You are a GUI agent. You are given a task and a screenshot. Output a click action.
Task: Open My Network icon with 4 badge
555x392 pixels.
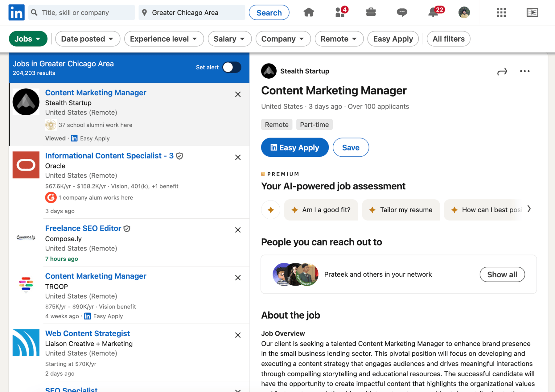341,12
